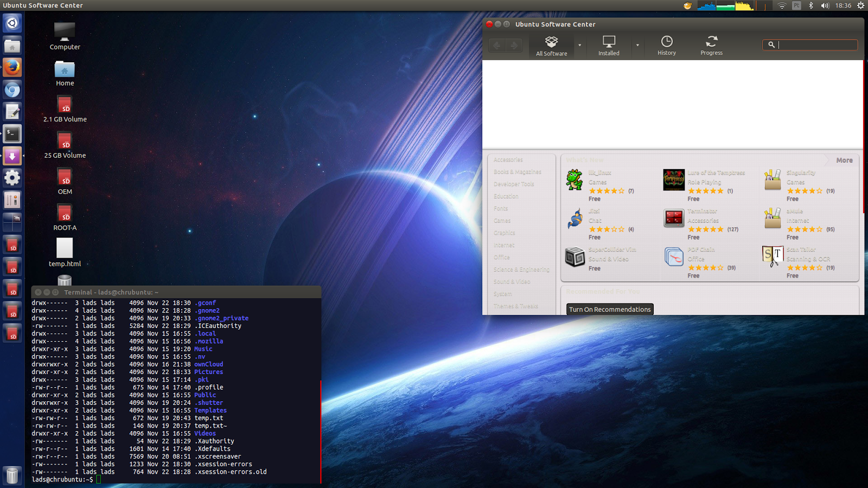Expand the All Software dropdown arrow
This screenshot has height=488, width=868.
[x=579, y=46]
